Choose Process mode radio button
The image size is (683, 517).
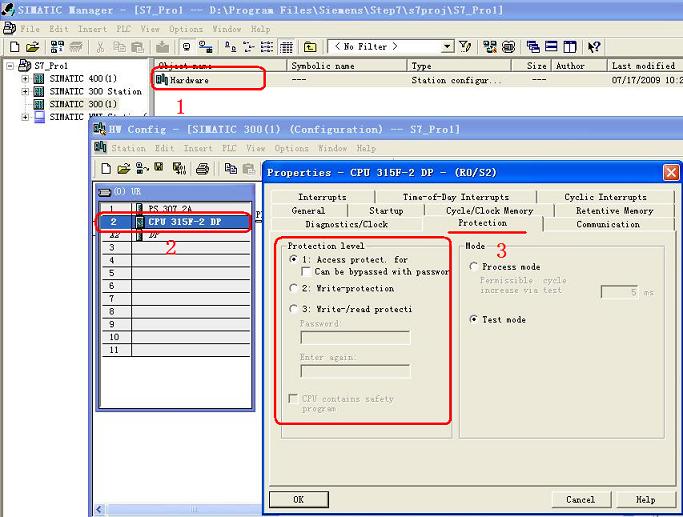(x=473, y=267)
